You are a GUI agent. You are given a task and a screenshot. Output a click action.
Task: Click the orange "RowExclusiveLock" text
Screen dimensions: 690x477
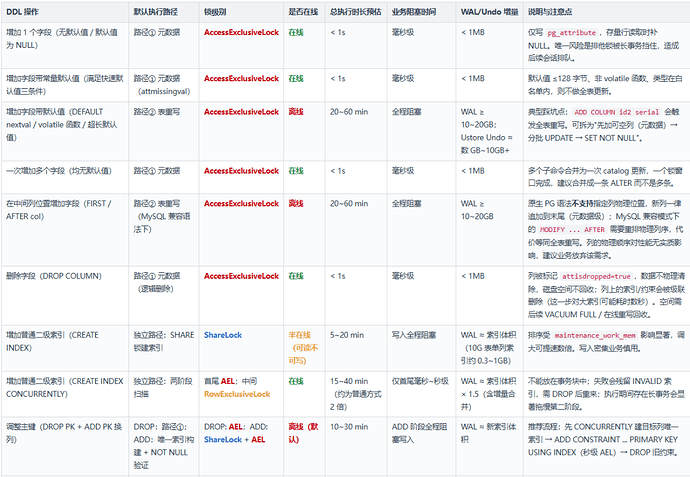pos(237,394)
